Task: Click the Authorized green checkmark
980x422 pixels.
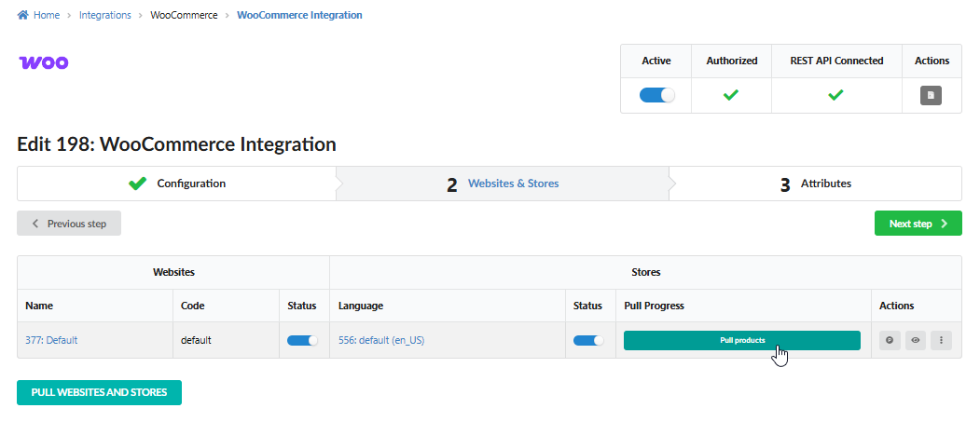Action: tap(731, 95)
